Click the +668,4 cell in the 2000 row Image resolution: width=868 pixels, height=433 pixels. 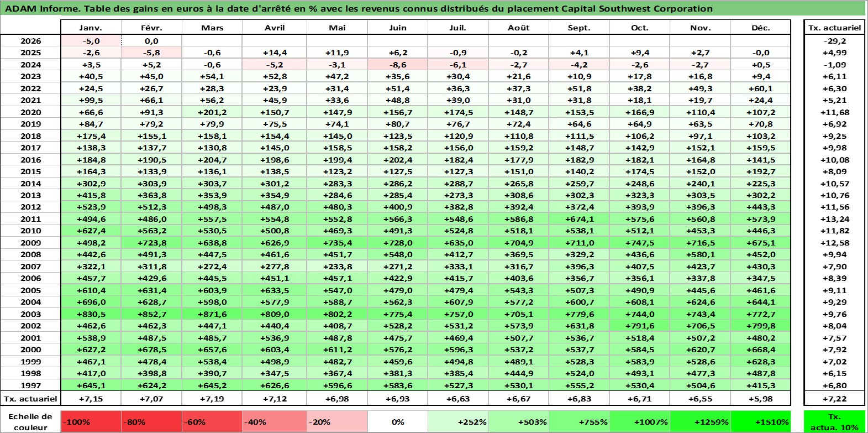coord(761,349)
